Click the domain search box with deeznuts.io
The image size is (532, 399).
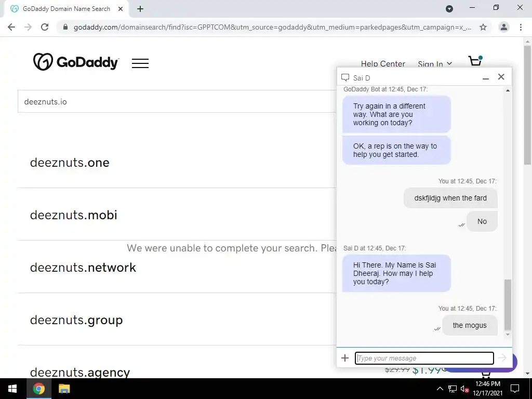[177, 101]
